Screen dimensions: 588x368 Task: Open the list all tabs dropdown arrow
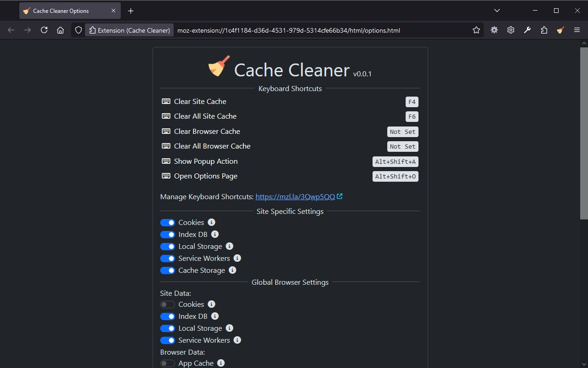(x=497, y=11)
